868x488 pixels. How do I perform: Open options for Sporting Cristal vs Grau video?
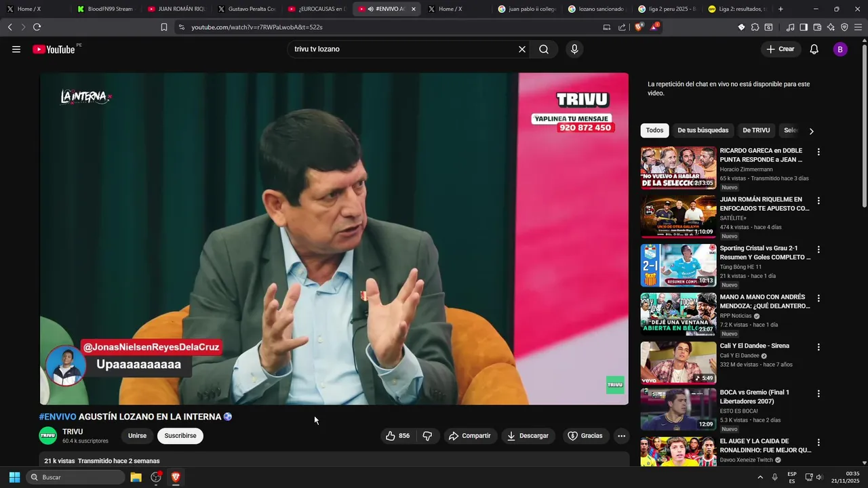tap(818, 249)
